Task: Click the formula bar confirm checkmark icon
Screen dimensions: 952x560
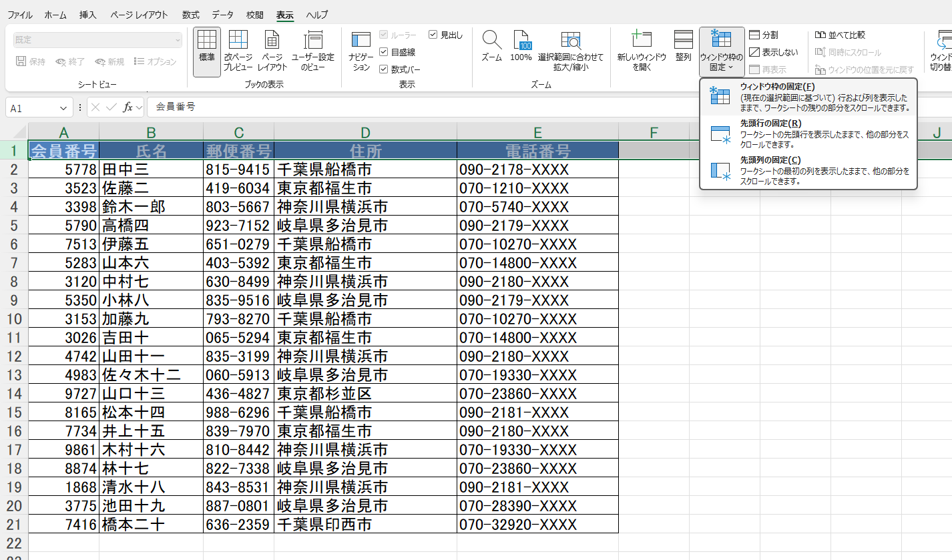Action: point(111,107)
